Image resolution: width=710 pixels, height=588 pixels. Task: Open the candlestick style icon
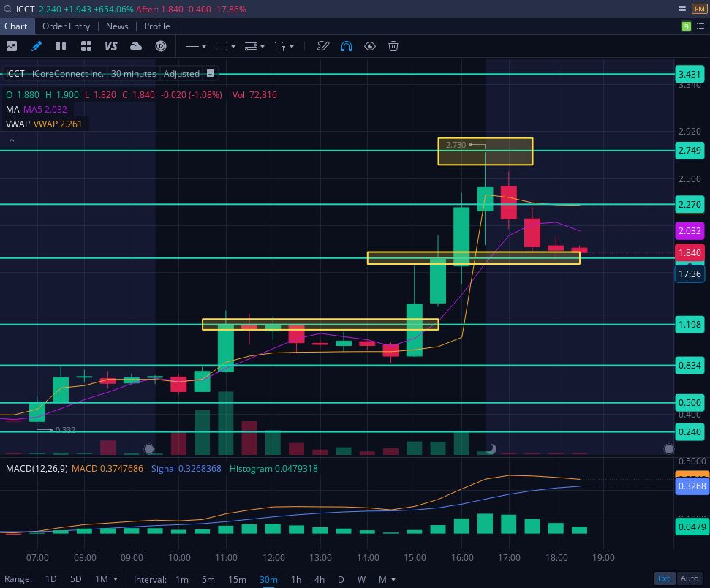coord(61,46)
